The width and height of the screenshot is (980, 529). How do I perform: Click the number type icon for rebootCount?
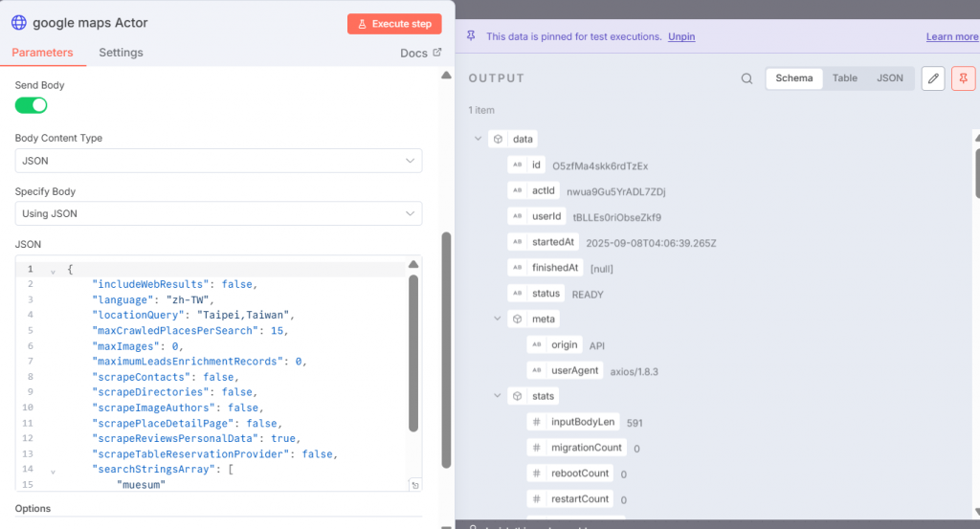537,473
